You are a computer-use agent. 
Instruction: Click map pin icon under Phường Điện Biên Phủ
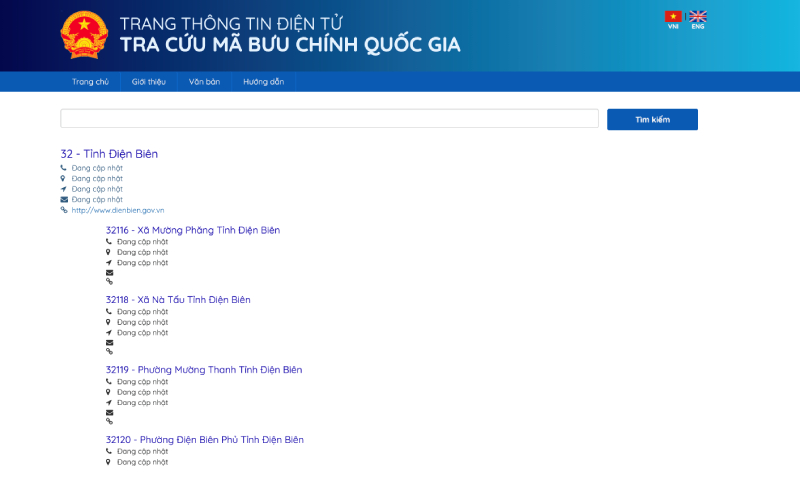tap(108, 462)
